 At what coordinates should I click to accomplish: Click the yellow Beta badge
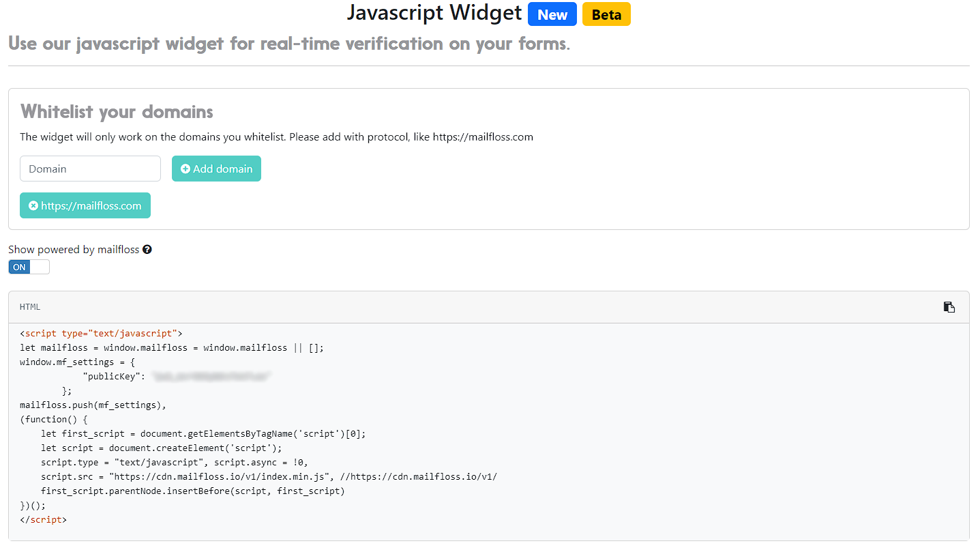tap(606, 14)
